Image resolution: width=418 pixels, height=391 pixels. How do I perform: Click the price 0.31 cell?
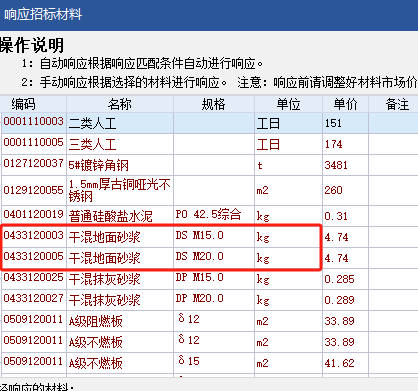[345, 216]
